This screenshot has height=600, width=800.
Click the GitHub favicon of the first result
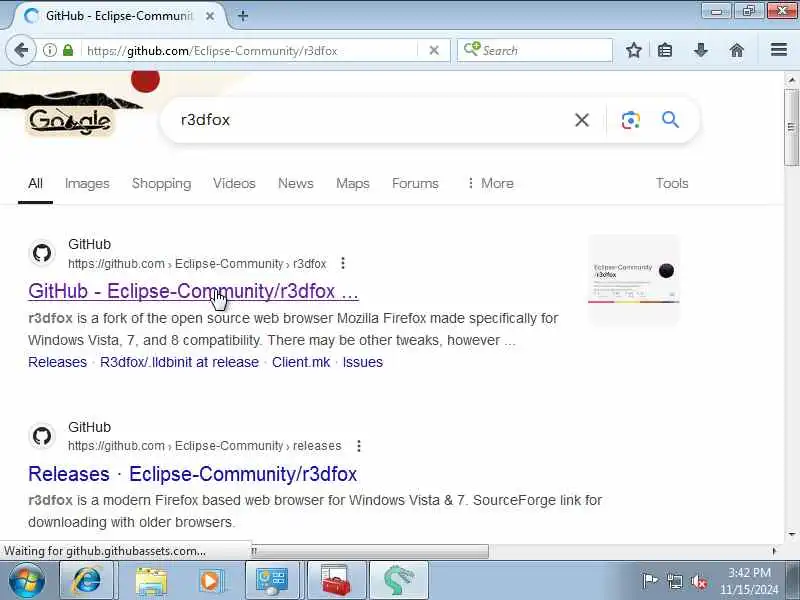click(x=42, y=253)
